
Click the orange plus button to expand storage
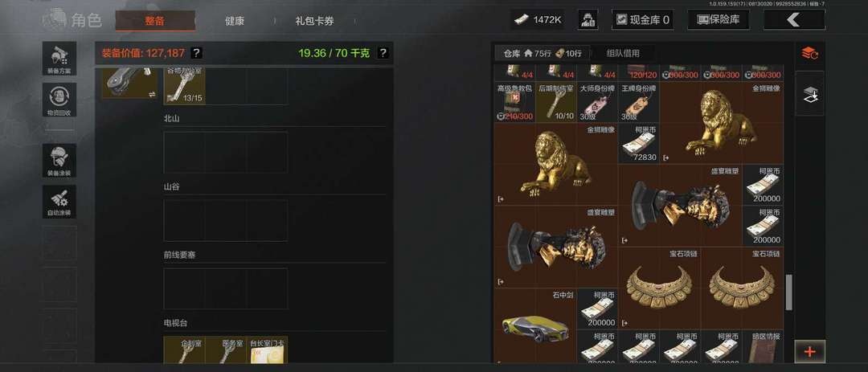point(810,352)
